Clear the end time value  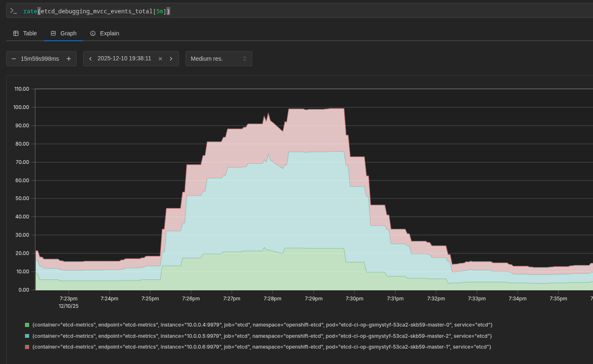pyautogui.click(x=160, y=59)
